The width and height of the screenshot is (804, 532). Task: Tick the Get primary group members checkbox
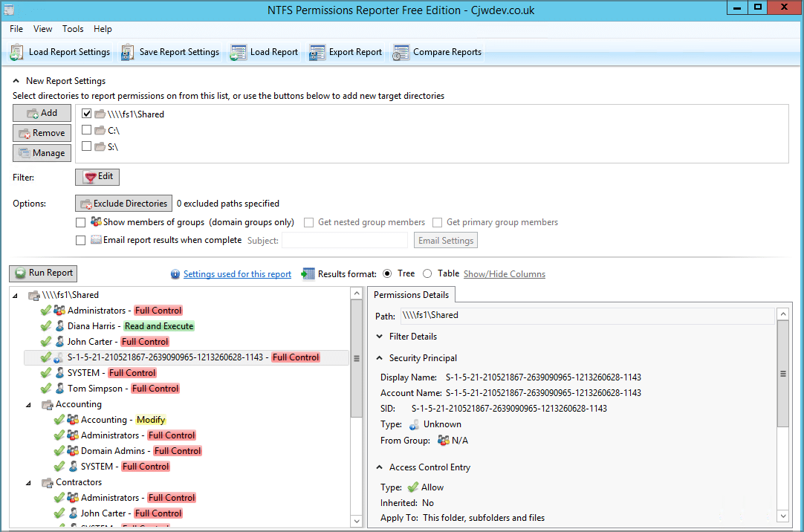point(438,222)
